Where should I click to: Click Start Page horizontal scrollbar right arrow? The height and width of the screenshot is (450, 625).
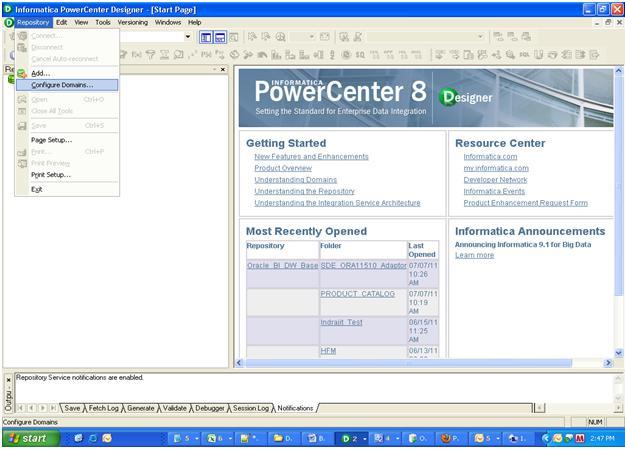point(608,363)
